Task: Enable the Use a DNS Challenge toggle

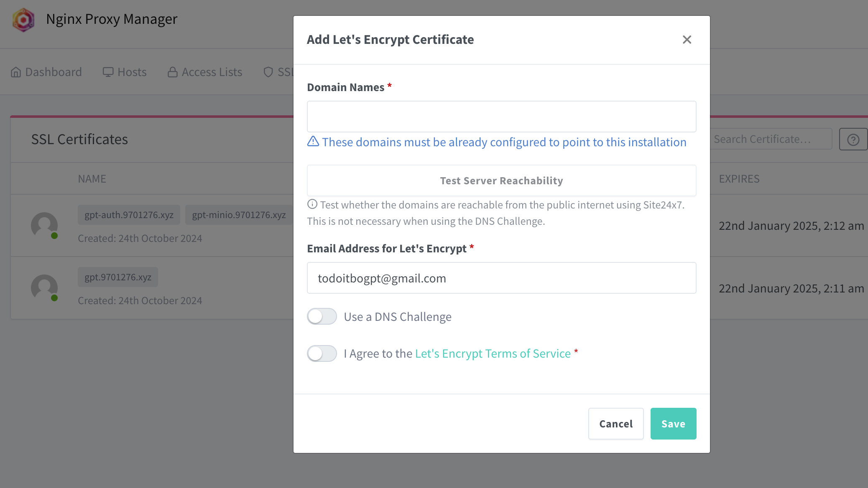Action: (322, 317)
